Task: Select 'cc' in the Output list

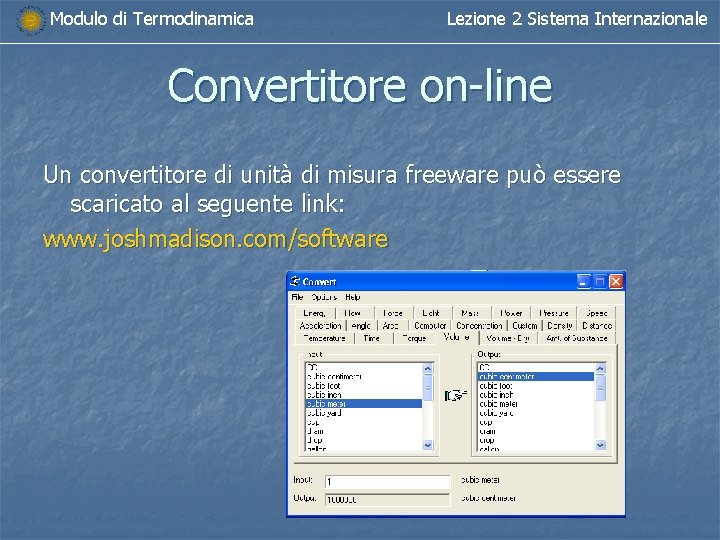Action: click(x=536, y=367)
